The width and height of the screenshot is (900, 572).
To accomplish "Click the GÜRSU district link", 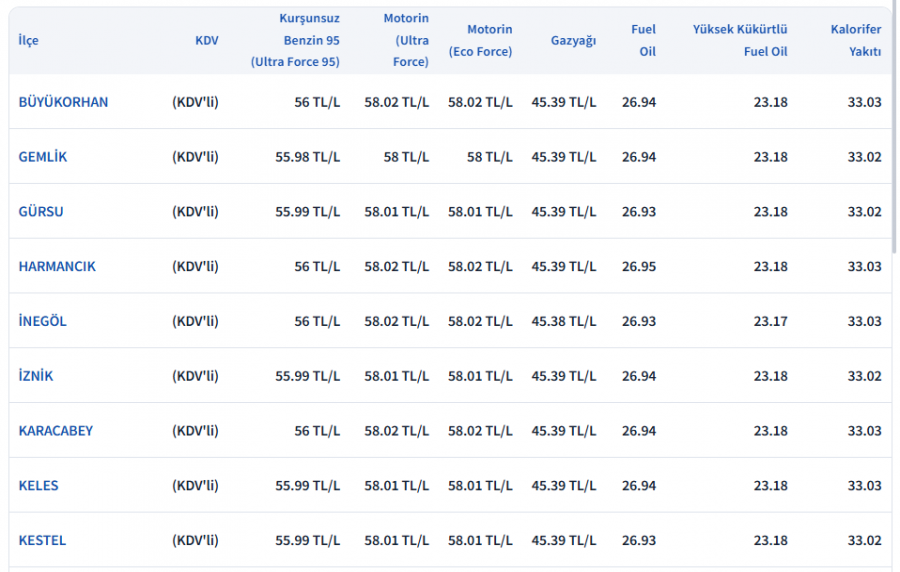I will tap(41, 212).
